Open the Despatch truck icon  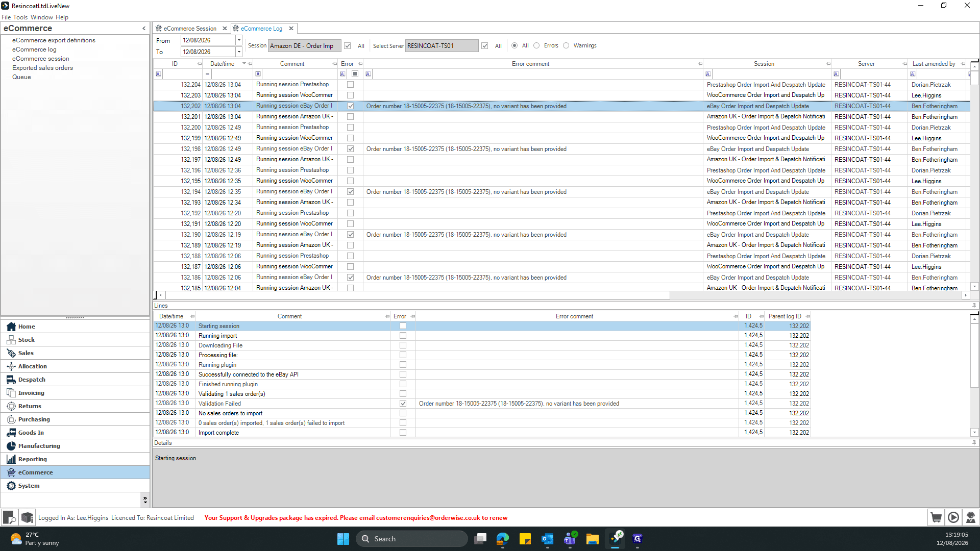pyautogui.click(x=11, y=380)
